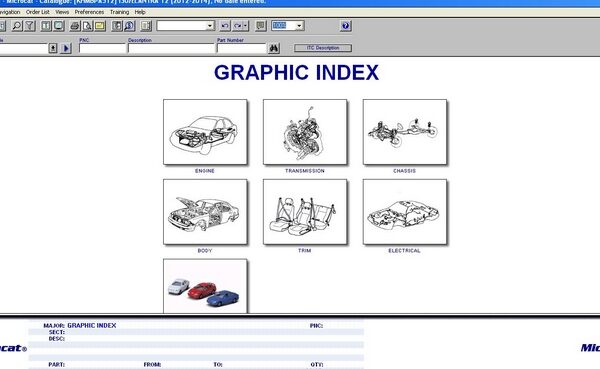
Task: Open the blue question mark help icon
Action: click(346, 26)
